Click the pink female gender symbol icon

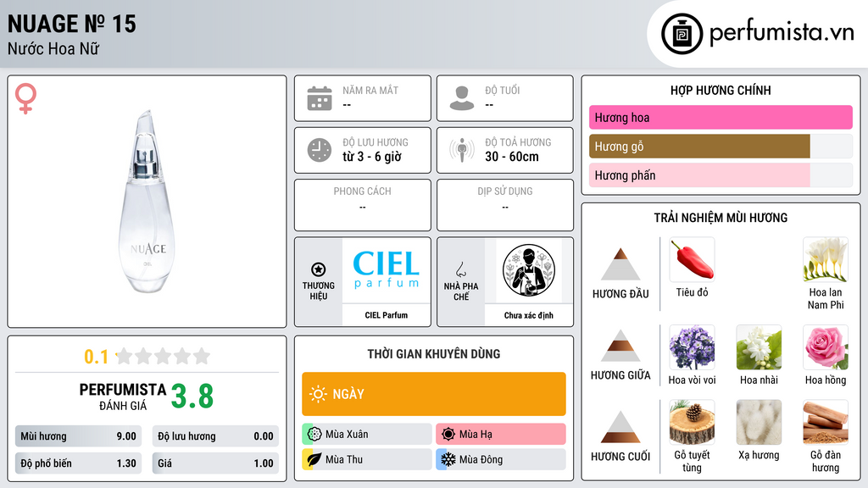(x=25, y=98)
